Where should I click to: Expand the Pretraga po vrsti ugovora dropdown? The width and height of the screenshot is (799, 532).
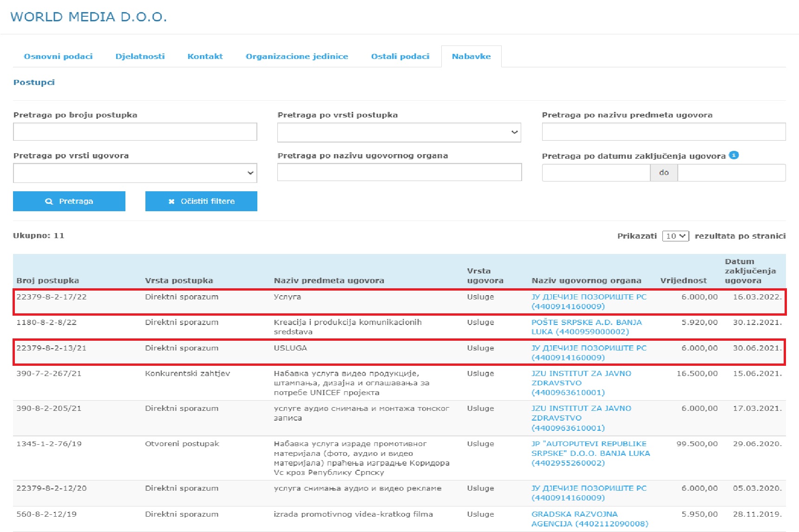[x=135, y=173]
